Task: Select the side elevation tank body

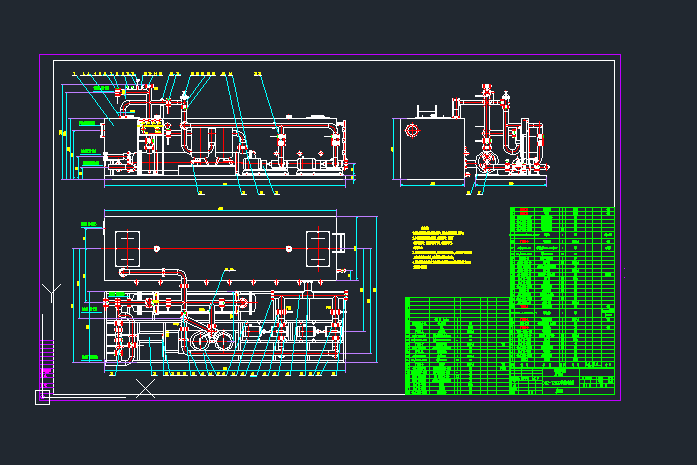Action: pos(429,150)
